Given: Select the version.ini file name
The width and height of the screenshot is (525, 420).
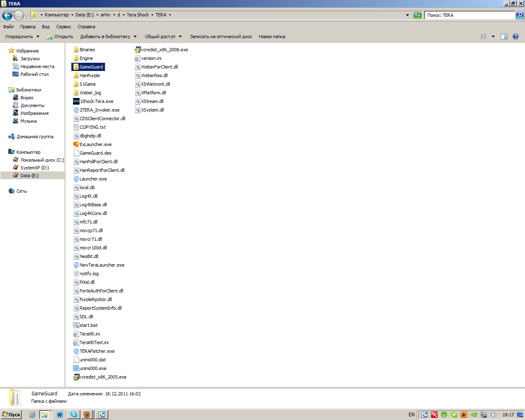Looking at the screenshot, I should [x=151, y=58].
